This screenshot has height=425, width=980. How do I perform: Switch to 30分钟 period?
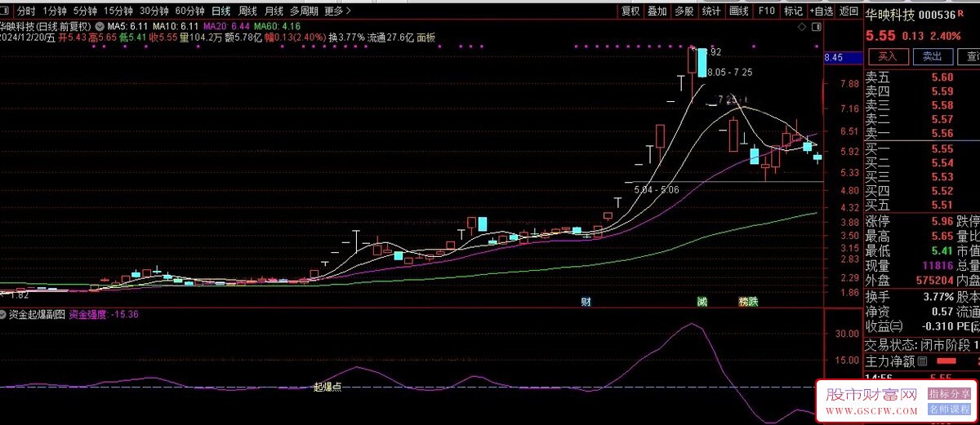click(x=153, y=11)
